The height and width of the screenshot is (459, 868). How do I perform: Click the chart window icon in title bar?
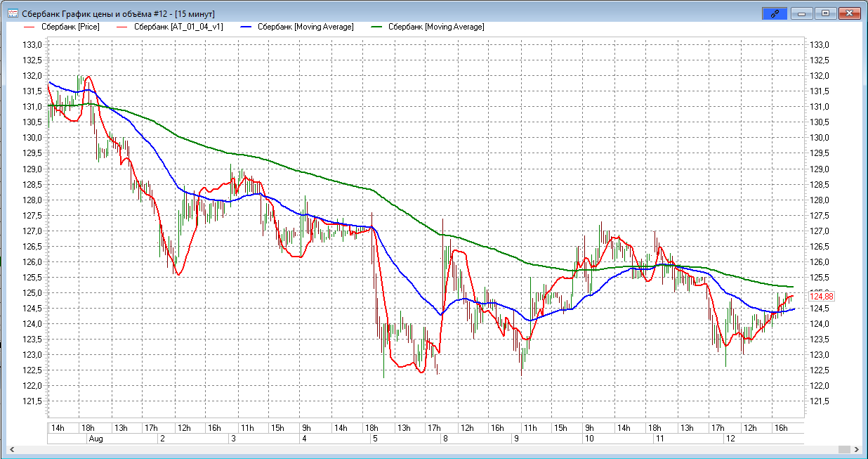(x=13, y=13)
